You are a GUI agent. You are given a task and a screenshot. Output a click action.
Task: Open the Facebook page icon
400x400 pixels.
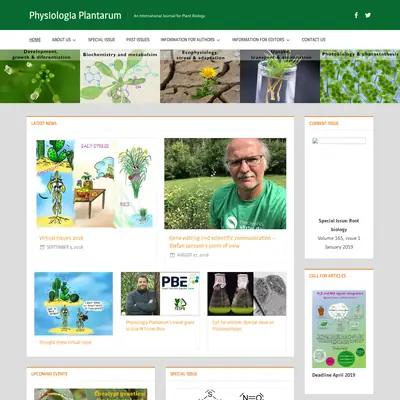(x=356, y=15)
